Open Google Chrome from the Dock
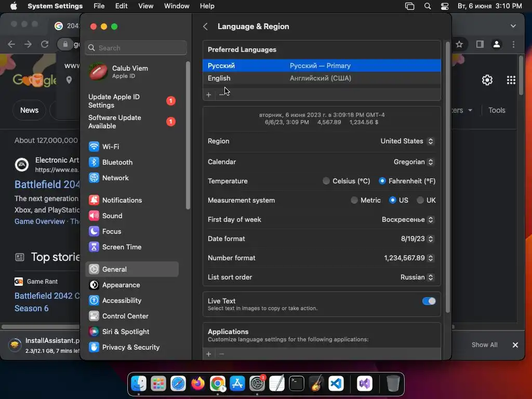This screenshot has height=399, width=532. pos(218,383)
